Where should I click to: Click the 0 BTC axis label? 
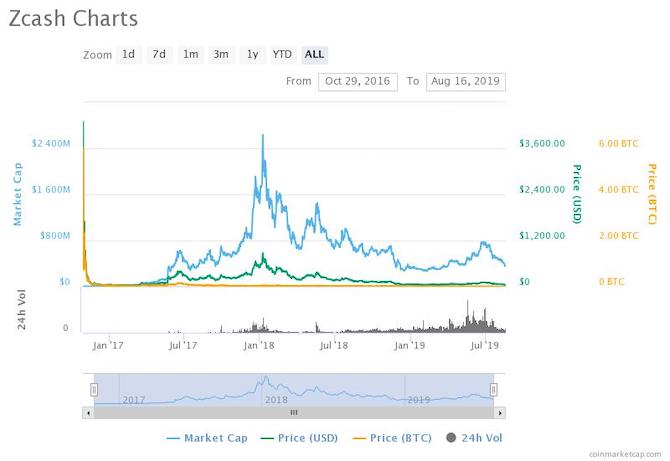click(611, 282)
